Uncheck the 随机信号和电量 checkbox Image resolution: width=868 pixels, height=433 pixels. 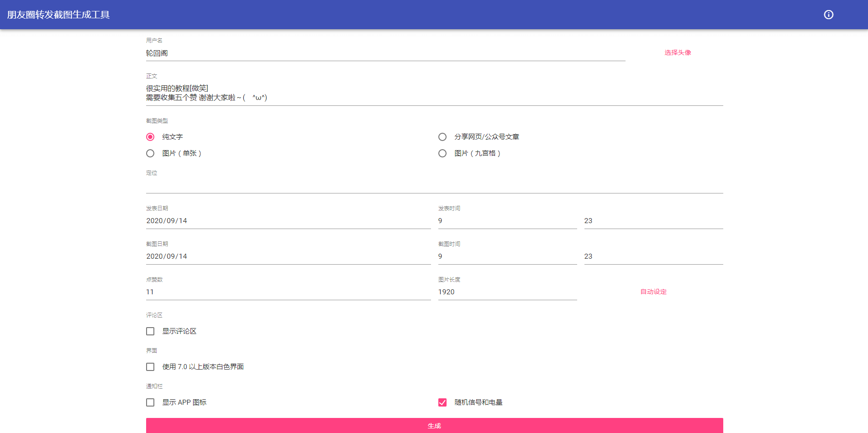pyautogui.click(x=442, y=402)
